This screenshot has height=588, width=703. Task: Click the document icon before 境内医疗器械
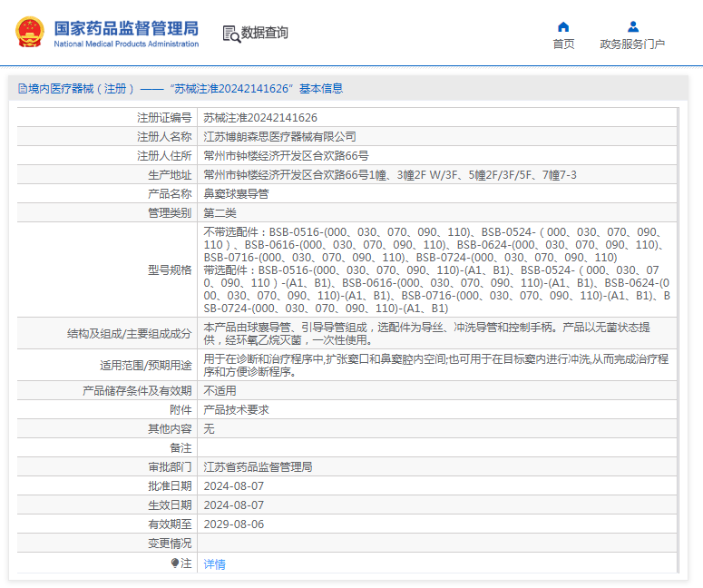(23, 88)
